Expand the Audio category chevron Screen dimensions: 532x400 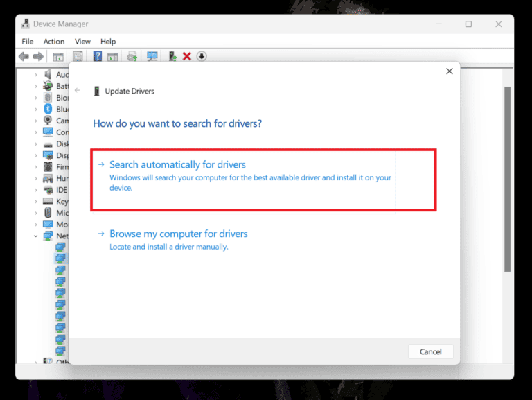(x=36, y=75)
